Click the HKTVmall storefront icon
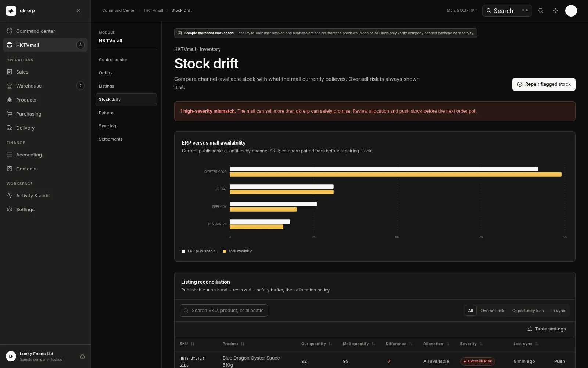The height and width of the screenshot is (368, 588). 10,45
